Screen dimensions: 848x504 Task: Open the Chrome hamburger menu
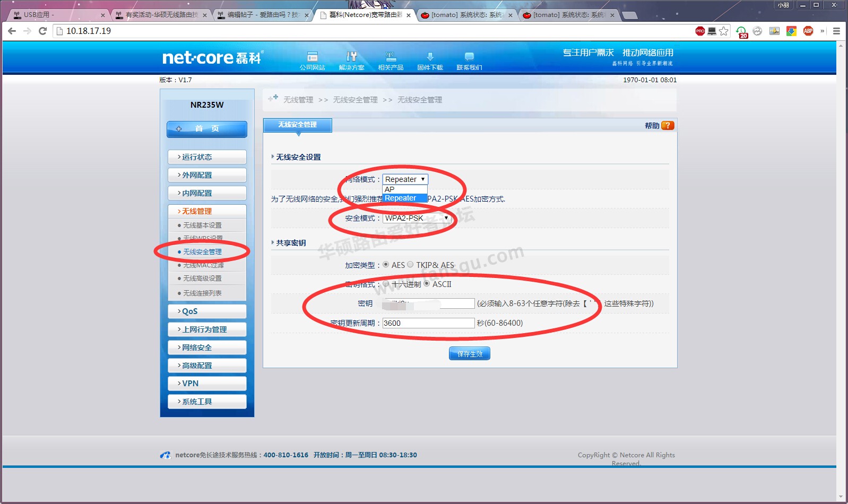(x=836, y=31)
